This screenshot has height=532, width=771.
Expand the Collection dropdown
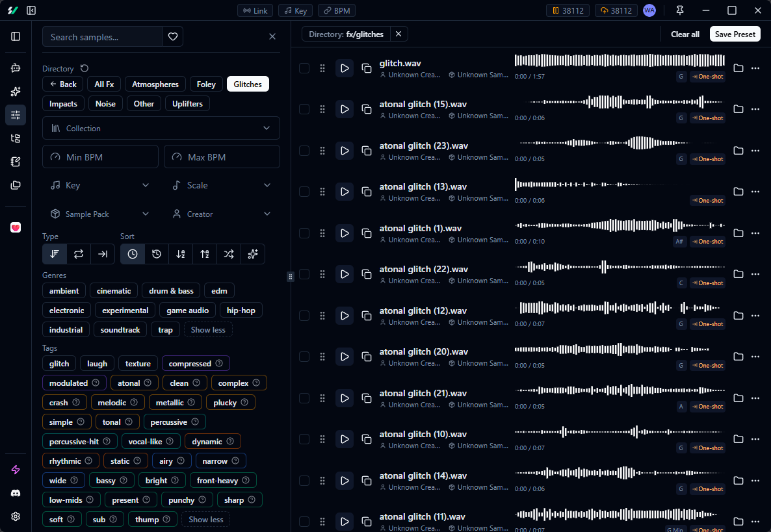coord(161,128)
